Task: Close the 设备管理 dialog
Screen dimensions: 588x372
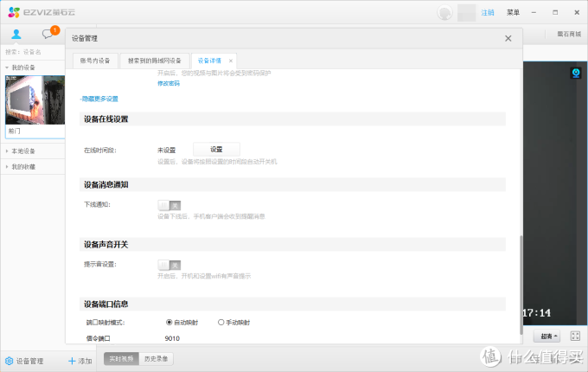Action: (508, 38)
